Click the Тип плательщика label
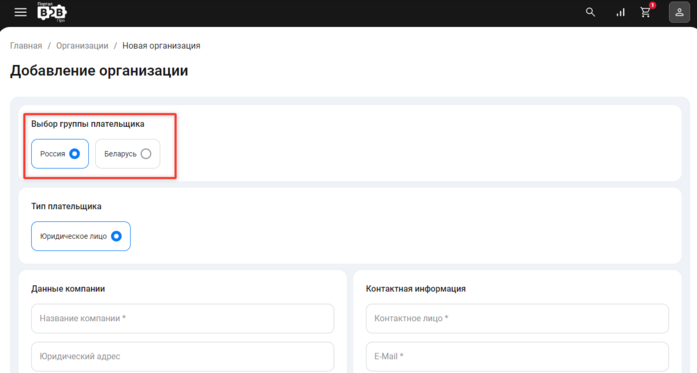Screen dimensions: 697x373 click(x=66, y=206)
